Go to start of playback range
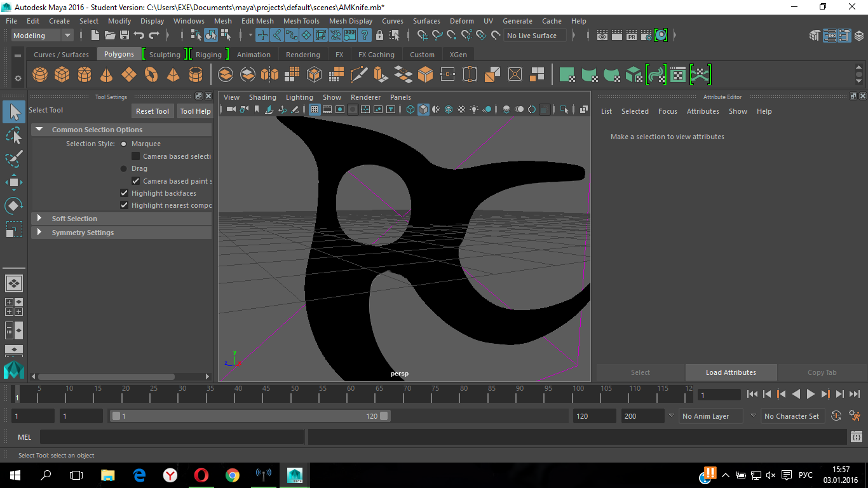 point(752,394)
